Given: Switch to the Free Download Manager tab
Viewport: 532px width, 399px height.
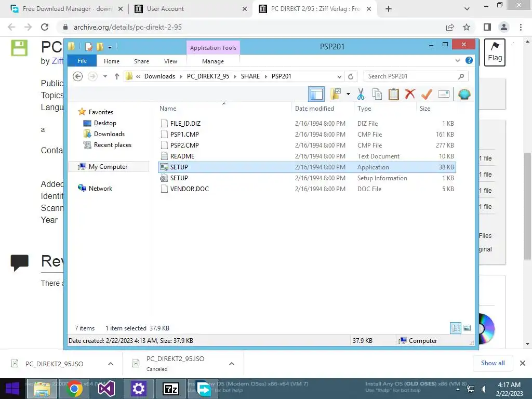Looking at the screenshot, I should (66, 9).
